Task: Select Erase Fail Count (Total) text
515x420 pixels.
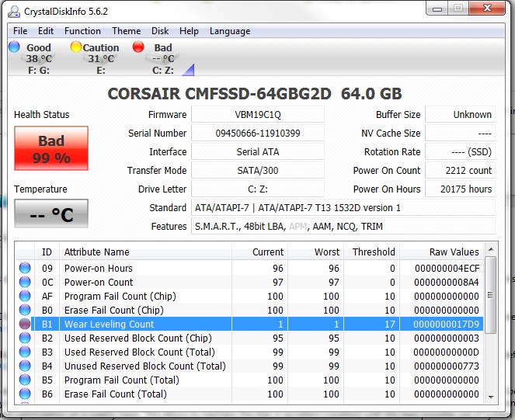Action: pos(116,394)
